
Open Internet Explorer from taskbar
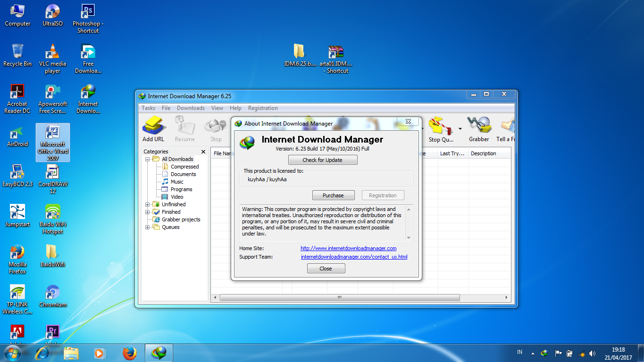(x=42, y=353)
